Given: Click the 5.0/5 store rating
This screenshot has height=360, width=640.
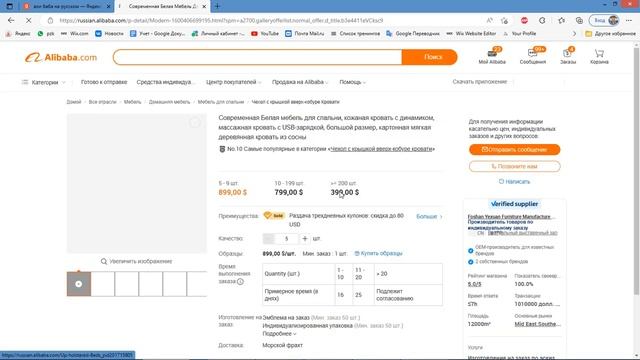Looking at the screenshot, I should pos(474,284).
